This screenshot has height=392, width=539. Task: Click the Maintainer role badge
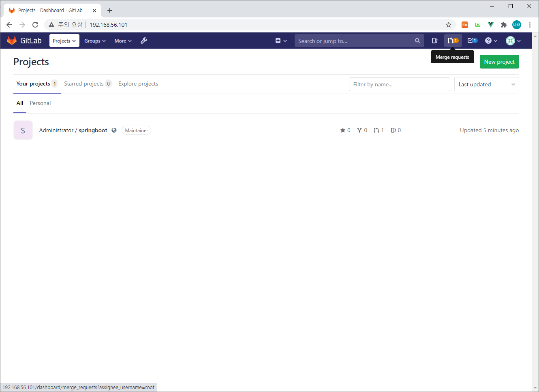(x=136, y=130)
